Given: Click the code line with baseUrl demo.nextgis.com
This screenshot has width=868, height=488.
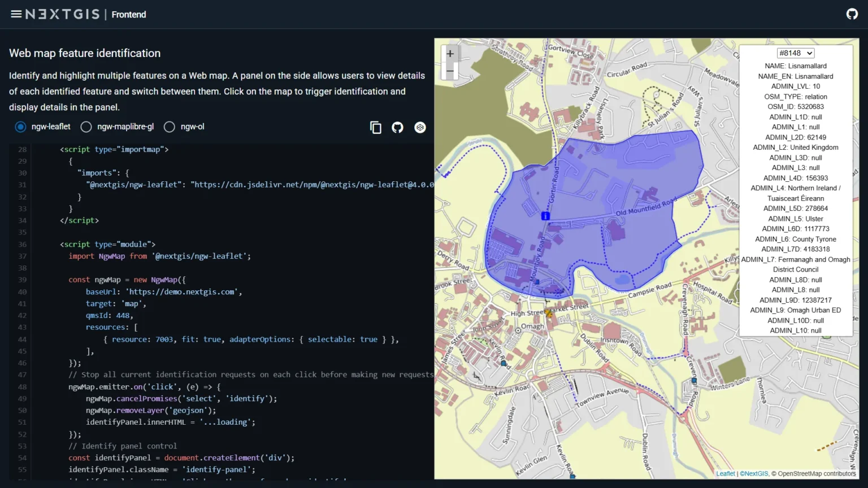Looking at the screenshot, I should pyautogui.click(x=164, y=292).
